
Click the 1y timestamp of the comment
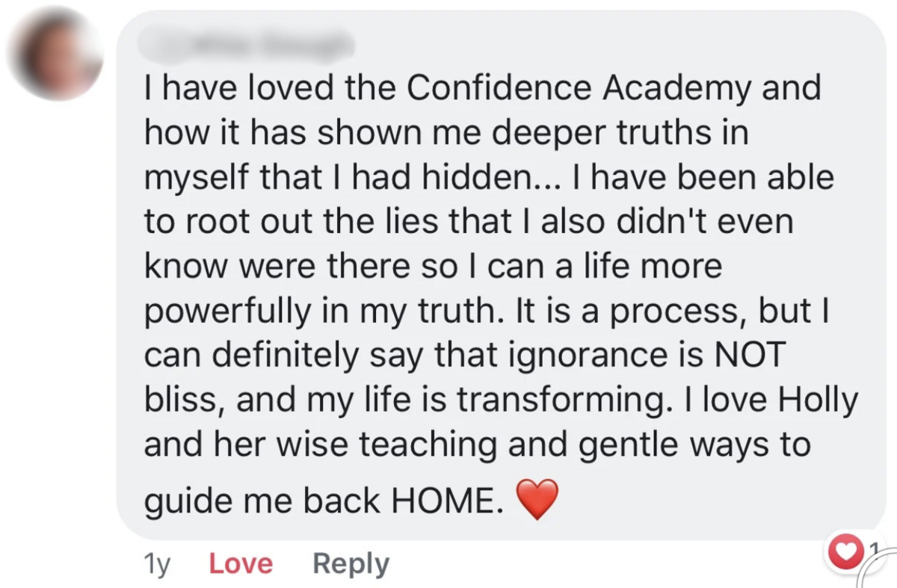pyautogui.click(x=156, y=564)
